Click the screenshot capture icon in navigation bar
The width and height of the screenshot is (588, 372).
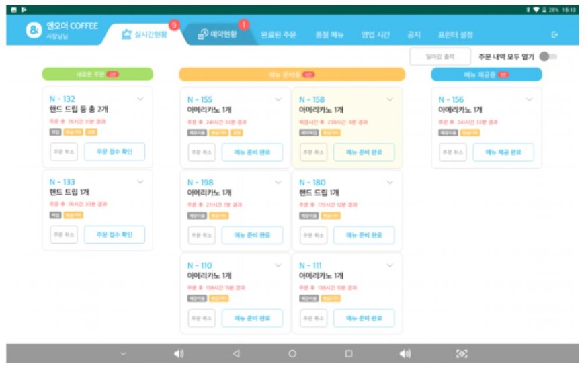pos(461,353)
